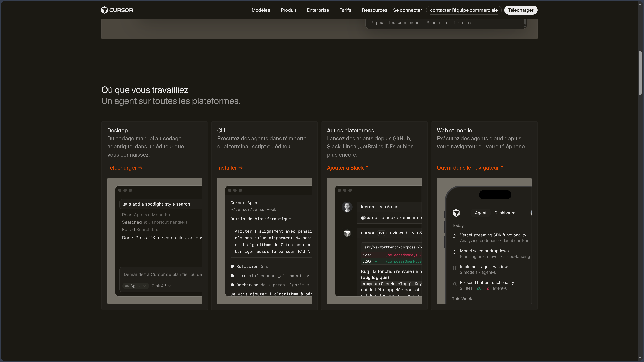Click the Desktop preview thumbnail
Viewport: 644px width, 362px height.
click(x=154, y=241)
